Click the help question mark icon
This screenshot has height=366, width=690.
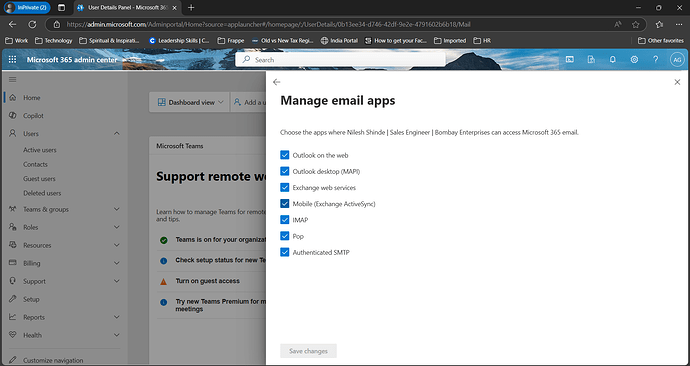click(656, 59)
